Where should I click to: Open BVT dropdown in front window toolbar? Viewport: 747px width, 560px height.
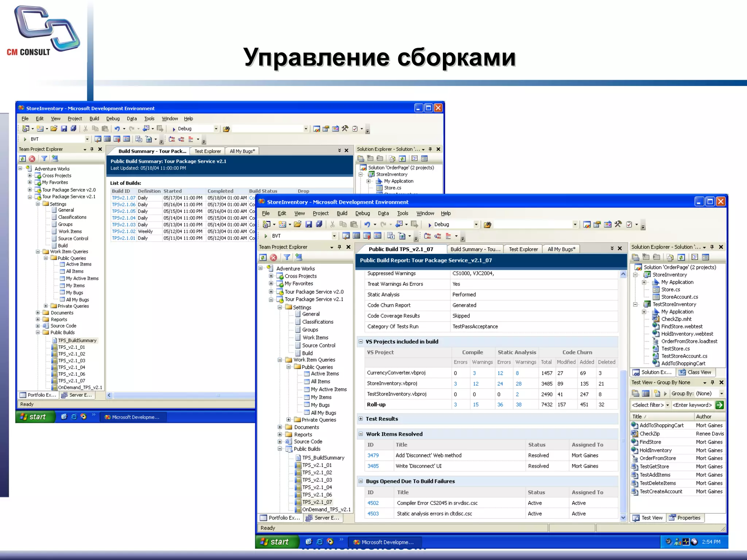pyautogui.click(x=334, y=236)
